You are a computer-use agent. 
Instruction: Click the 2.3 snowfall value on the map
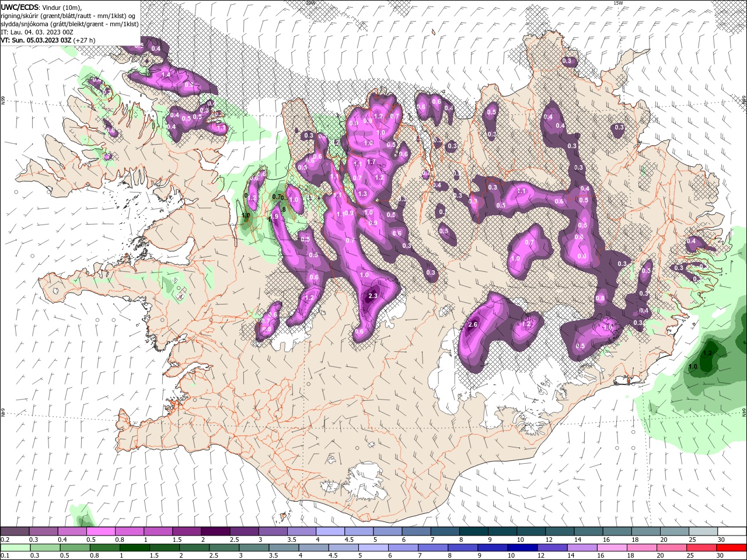pos(373,296)
